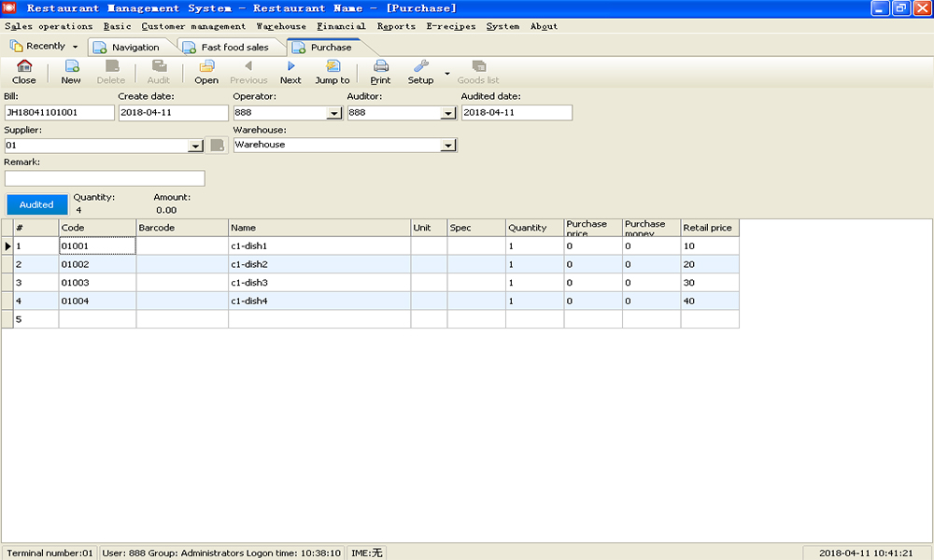The height and width of the screenshot is (560, 934).
Task: Go to Previous bill
Action: click(248, 72)
